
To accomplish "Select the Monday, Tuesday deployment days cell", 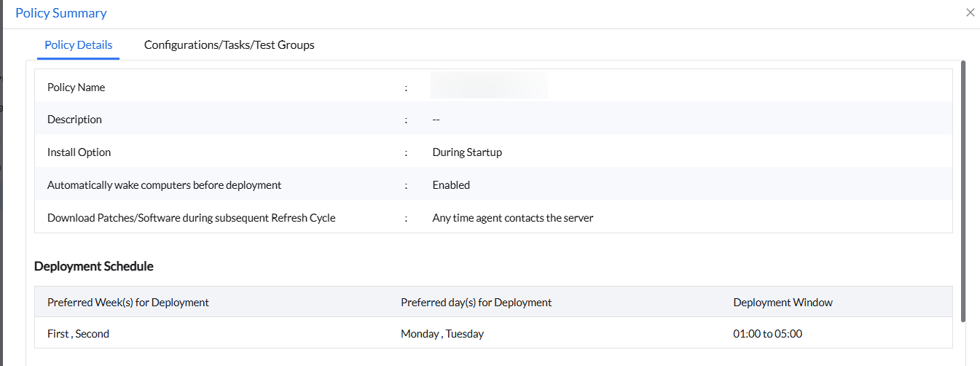I will coord(442,334).
